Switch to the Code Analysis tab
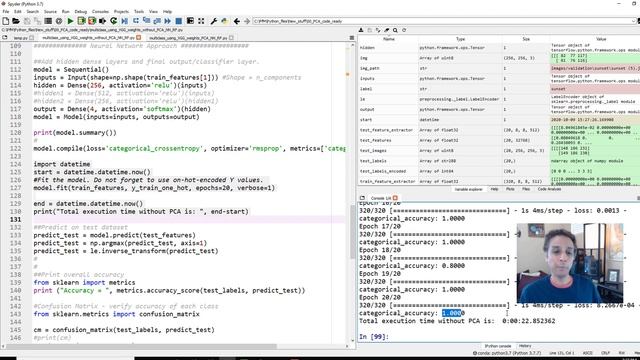Screen dimensions: 640x360 549,189
